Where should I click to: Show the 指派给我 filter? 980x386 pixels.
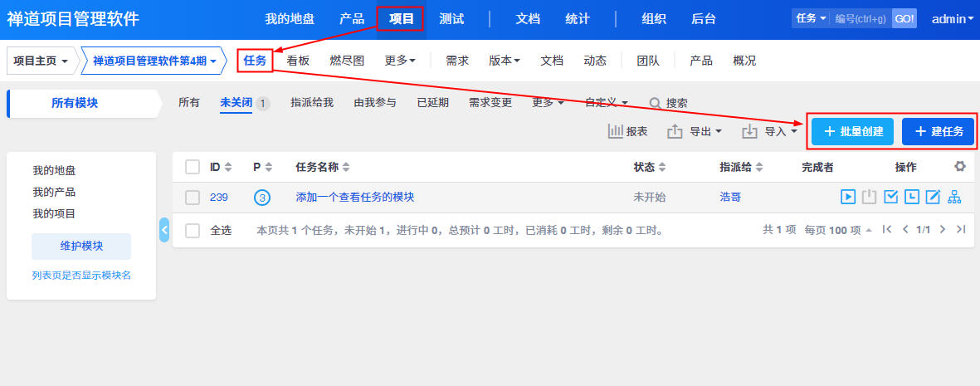coord(312,103)
